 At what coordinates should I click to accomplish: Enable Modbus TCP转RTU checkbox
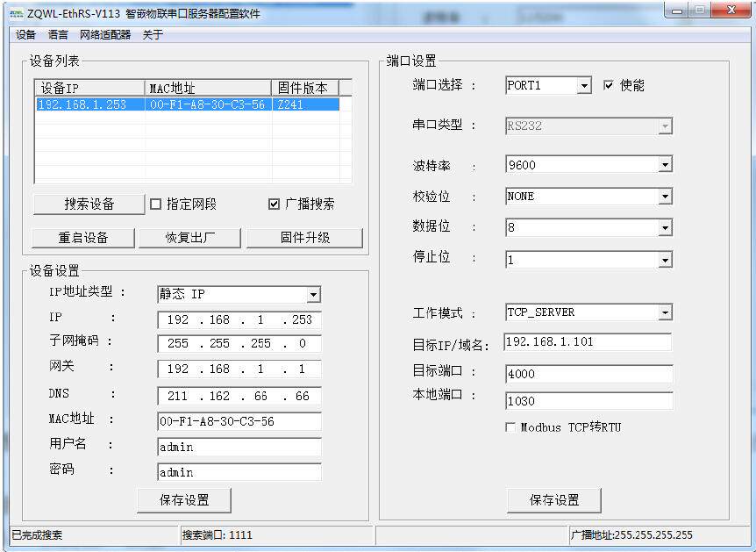tap(510, 427)
